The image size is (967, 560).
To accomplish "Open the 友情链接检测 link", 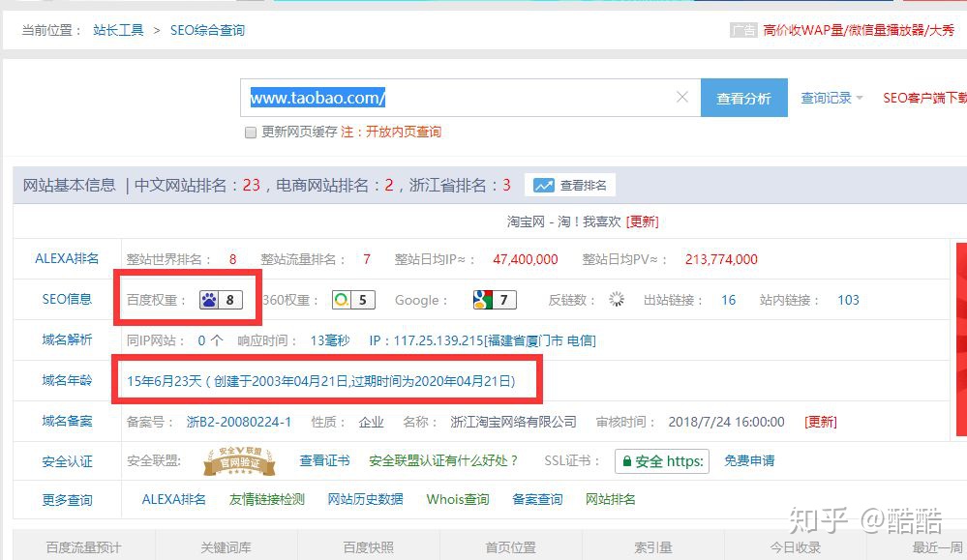I will click(x=267, y=499).
